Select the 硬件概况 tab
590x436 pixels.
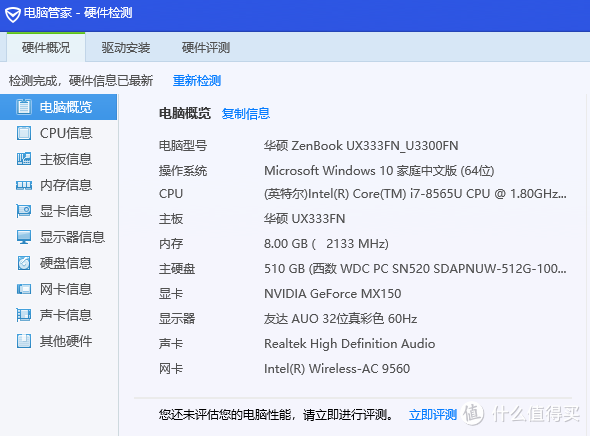click(x=46, y=48)
